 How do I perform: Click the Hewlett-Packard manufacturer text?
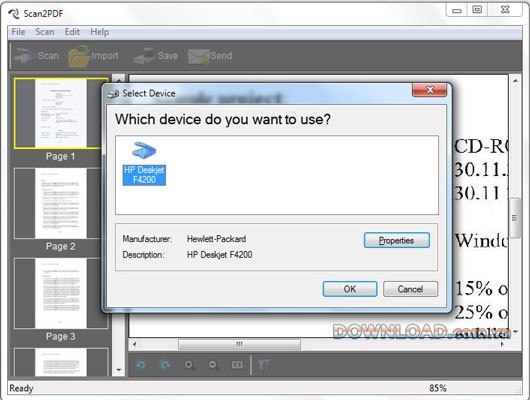coord(216,239)
